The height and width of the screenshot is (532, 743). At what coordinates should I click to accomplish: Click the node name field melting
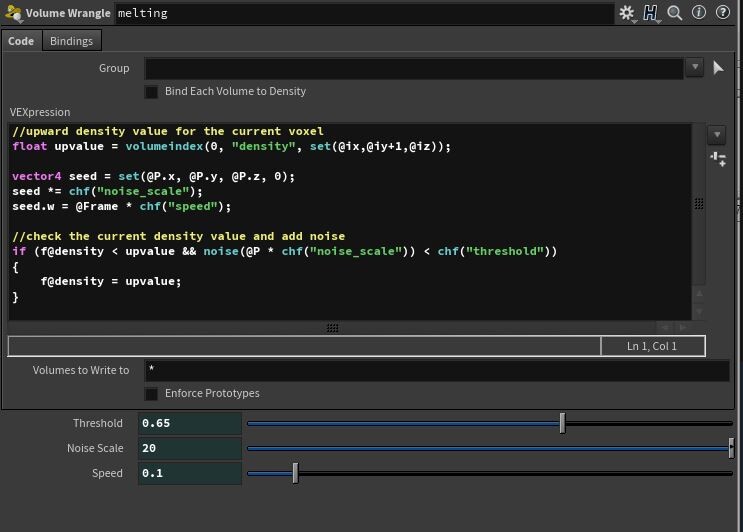pos(364,13)
